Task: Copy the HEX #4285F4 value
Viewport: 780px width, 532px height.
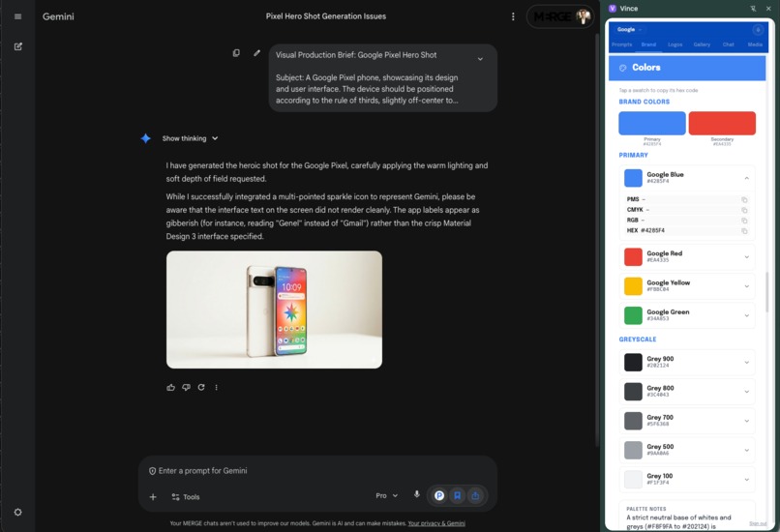Action: click(x=744, y=231)
